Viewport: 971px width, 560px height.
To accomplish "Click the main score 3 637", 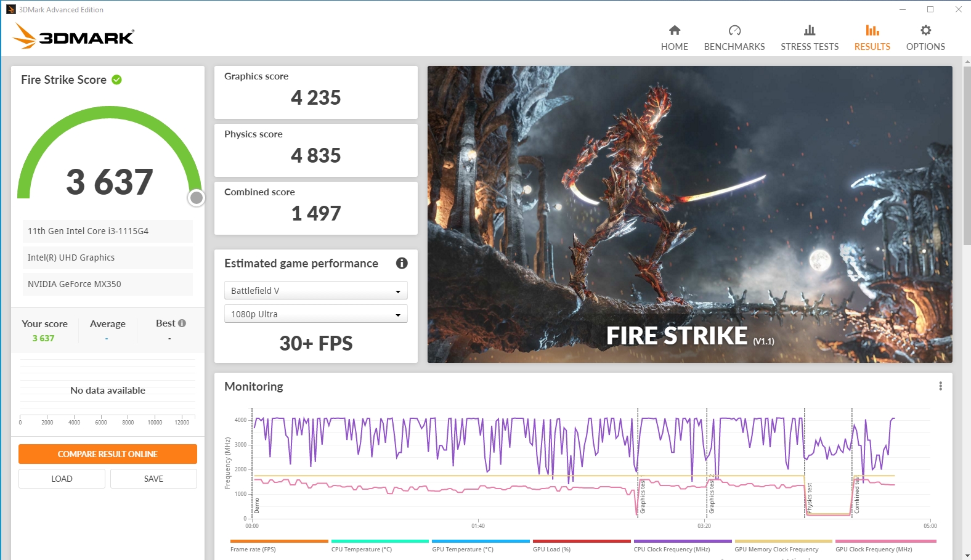I will [110, 182].
